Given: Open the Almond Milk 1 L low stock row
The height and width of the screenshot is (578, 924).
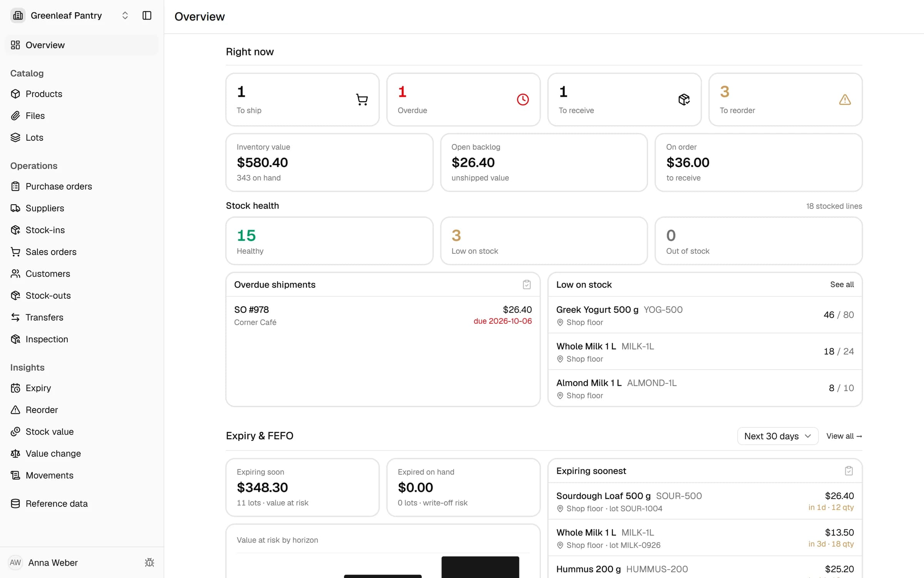Looking at the screenshot, I should (705, 388).
